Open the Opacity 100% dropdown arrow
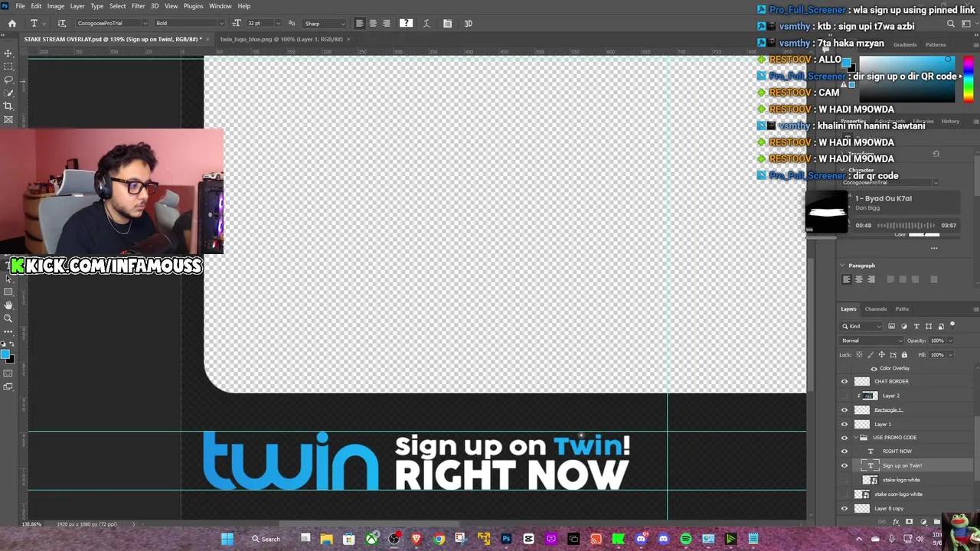The width and height of the screenshot is (980, 551). (x=950, y=341)
